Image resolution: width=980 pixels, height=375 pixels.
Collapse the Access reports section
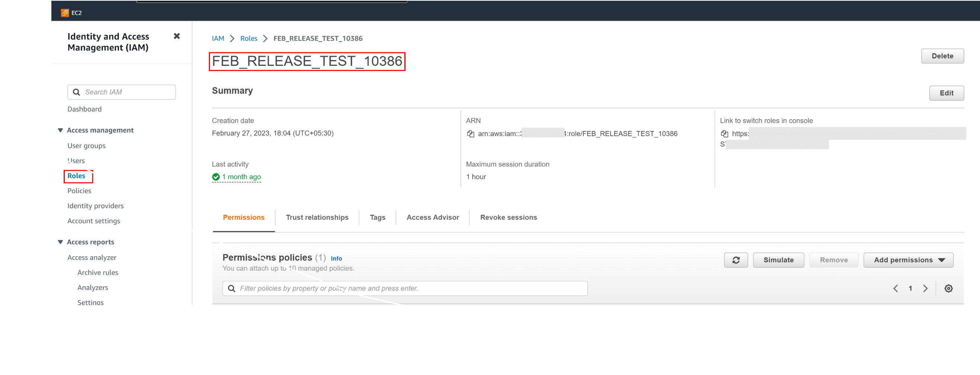(60, 242)
